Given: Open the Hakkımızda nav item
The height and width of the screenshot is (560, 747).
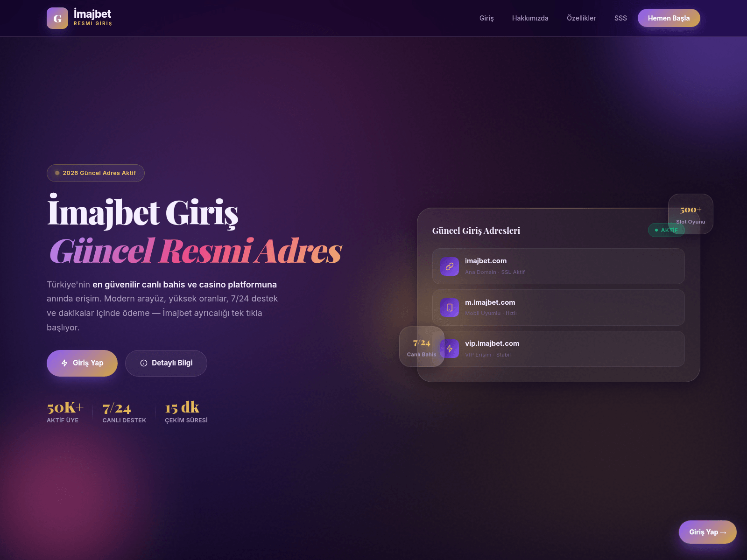Looking at the screenshot, I should pyautogui.click(x=530, y=18).
